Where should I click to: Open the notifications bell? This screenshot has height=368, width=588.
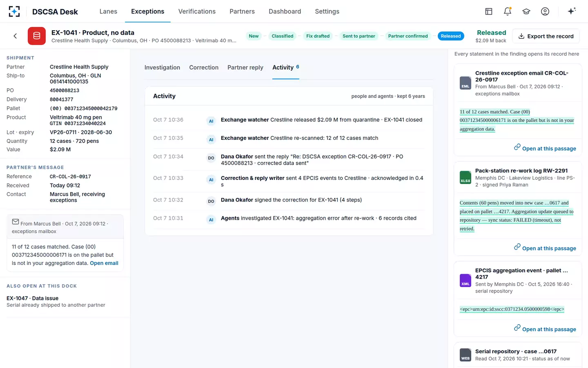pyautogui.click(x=508, y=11)
